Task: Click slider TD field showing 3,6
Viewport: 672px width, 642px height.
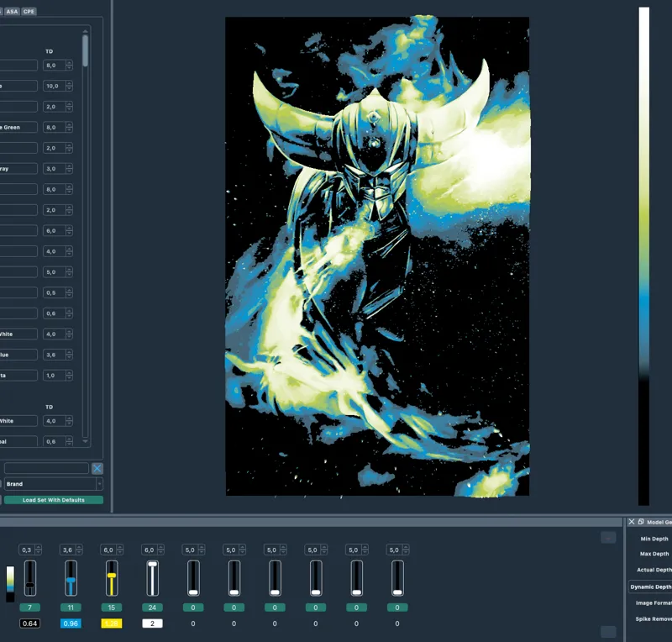Action: (71, 550)
